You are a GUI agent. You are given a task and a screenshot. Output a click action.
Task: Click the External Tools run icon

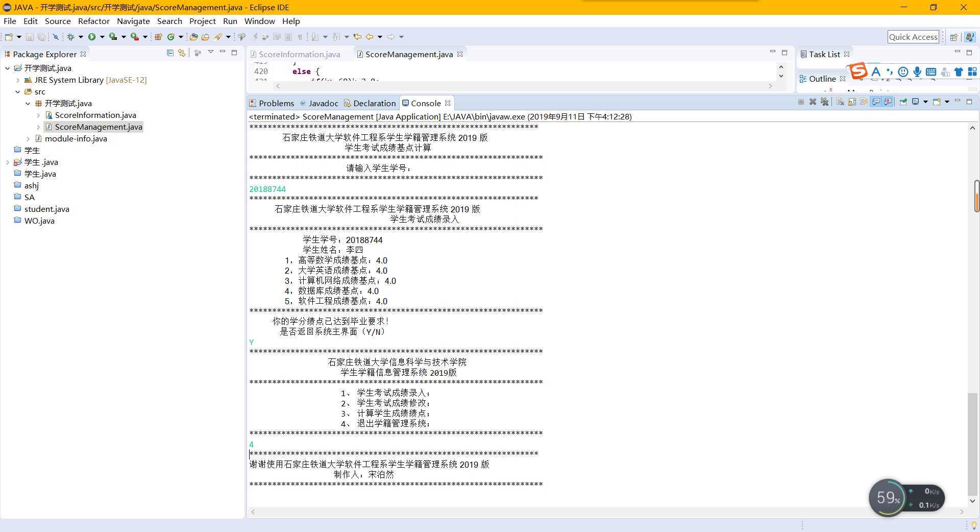(x=134, y=37)
